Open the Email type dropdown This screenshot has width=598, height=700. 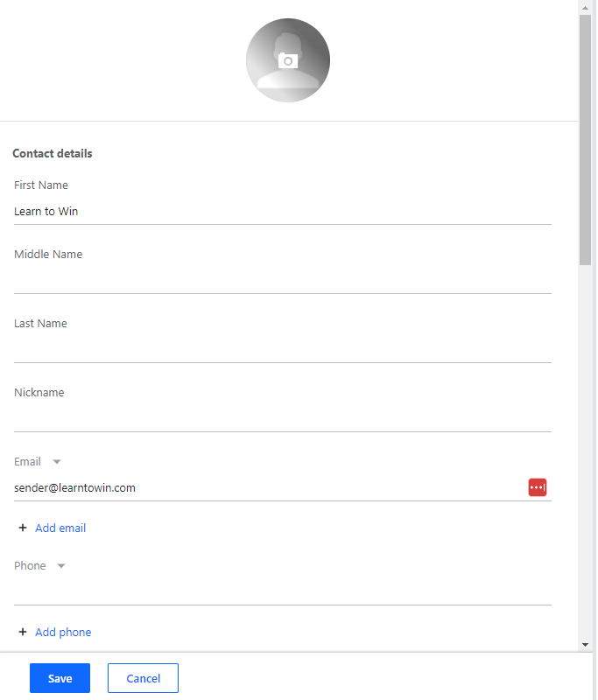(57, 462)
